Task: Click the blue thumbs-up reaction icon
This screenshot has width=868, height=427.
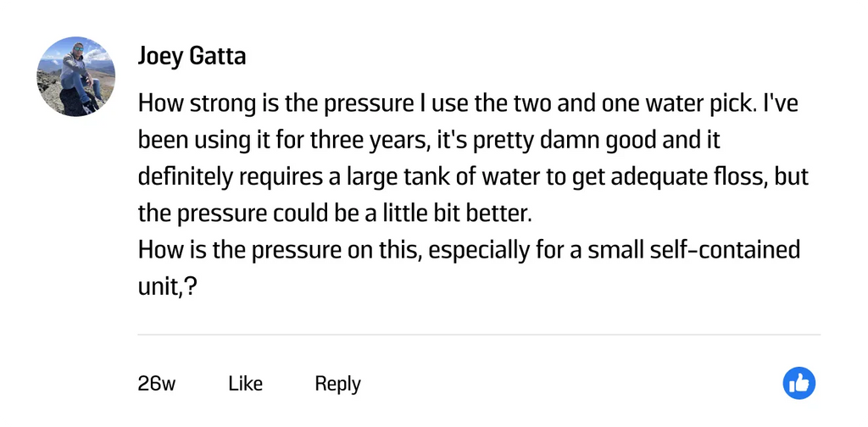Action: click(x=798, y=384)
